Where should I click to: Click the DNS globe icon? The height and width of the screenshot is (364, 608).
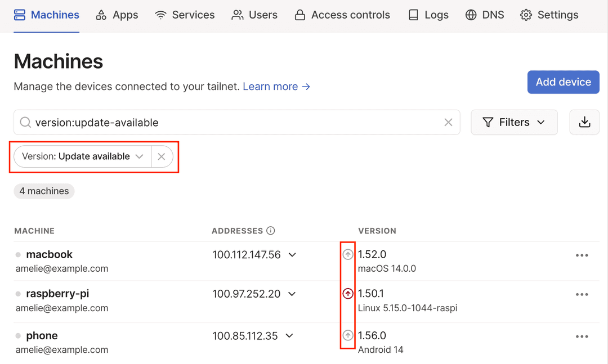471,15
